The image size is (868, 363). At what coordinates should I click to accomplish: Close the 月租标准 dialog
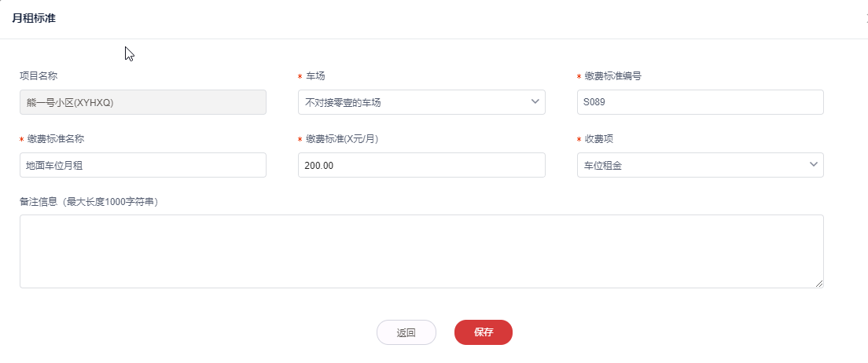(866, 19)
